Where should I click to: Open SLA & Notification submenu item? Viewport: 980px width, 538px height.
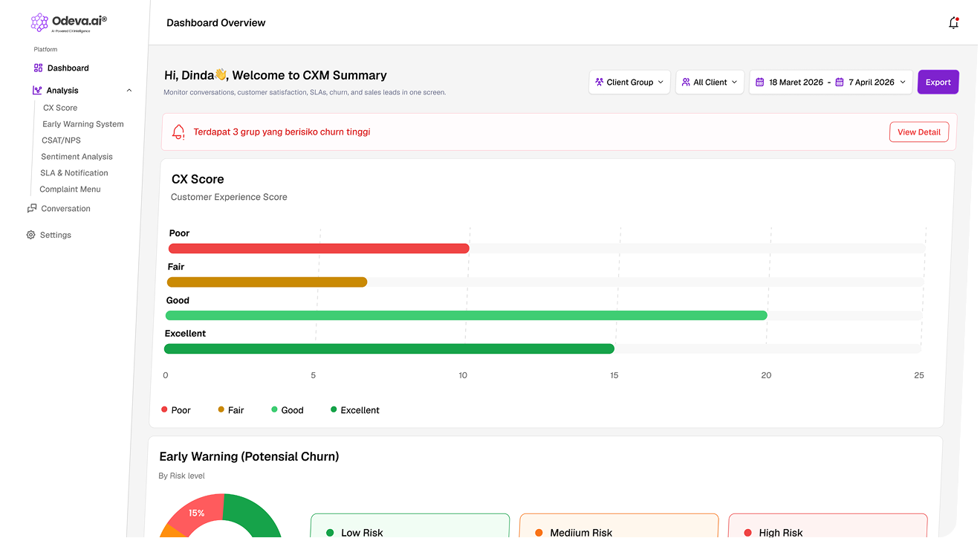pos(74,173)
